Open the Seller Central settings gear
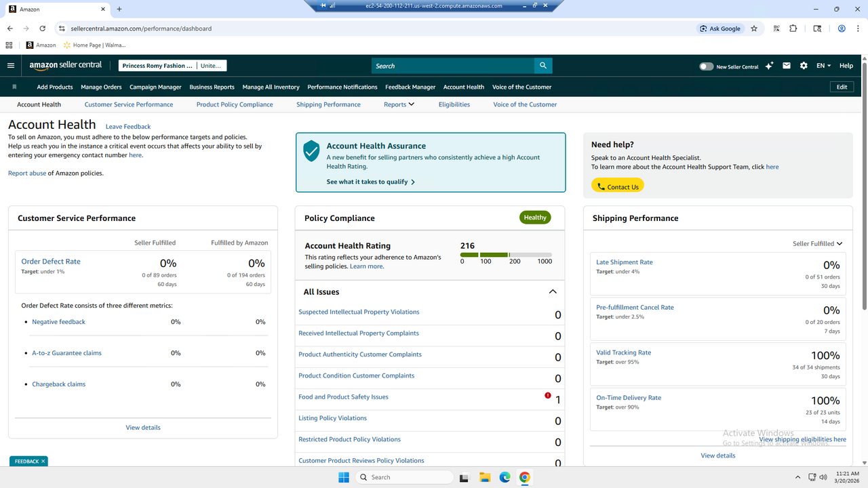Viewport: 868px width, 488px height. coord(804,66)
